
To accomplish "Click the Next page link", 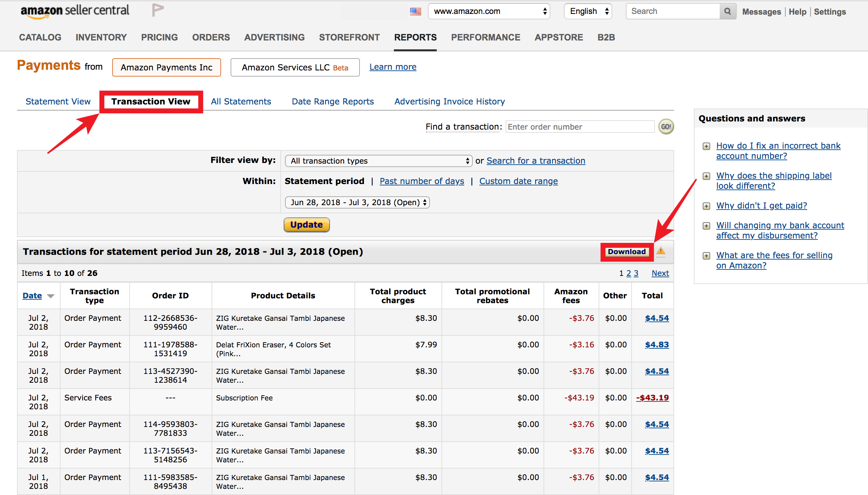I will (660, 273).
